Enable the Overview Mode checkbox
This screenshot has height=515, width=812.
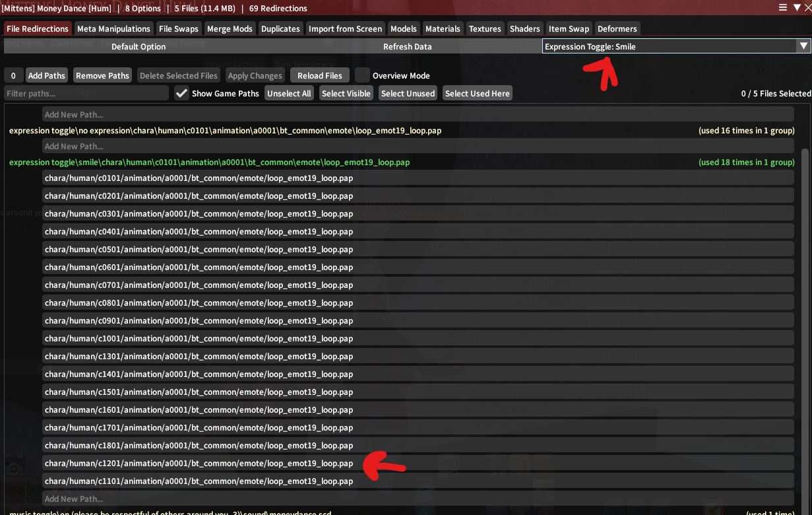pyautogui.click(x=362, y=76)
